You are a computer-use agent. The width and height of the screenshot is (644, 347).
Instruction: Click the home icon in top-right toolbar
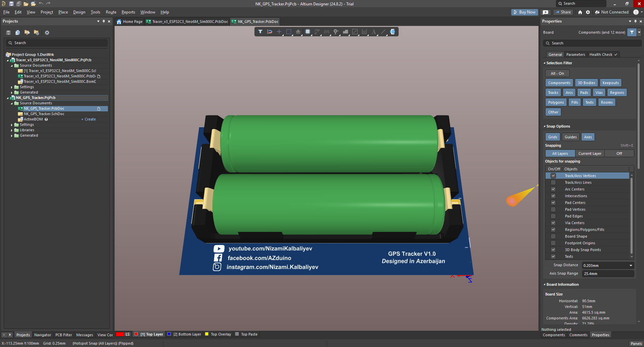click(580, 12)
